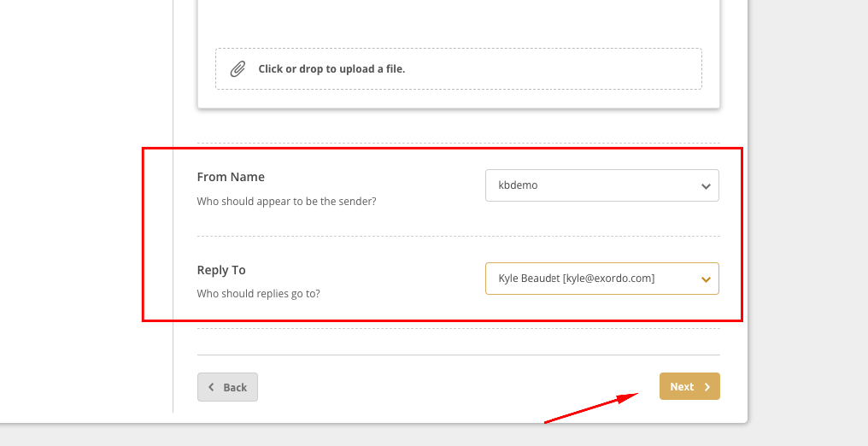This screenshot has width=868, height=446.
Task: Select the kbdemo sender value
Action: tap(518, 185)
